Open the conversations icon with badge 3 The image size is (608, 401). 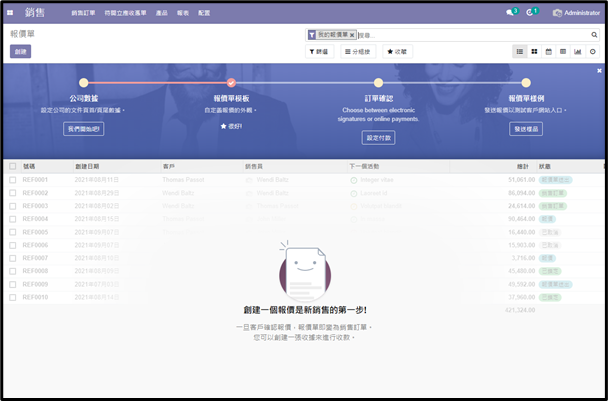pos(510,13)
